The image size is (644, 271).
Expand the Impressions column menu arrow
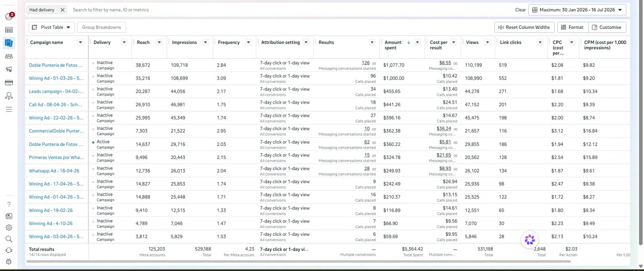205,42
